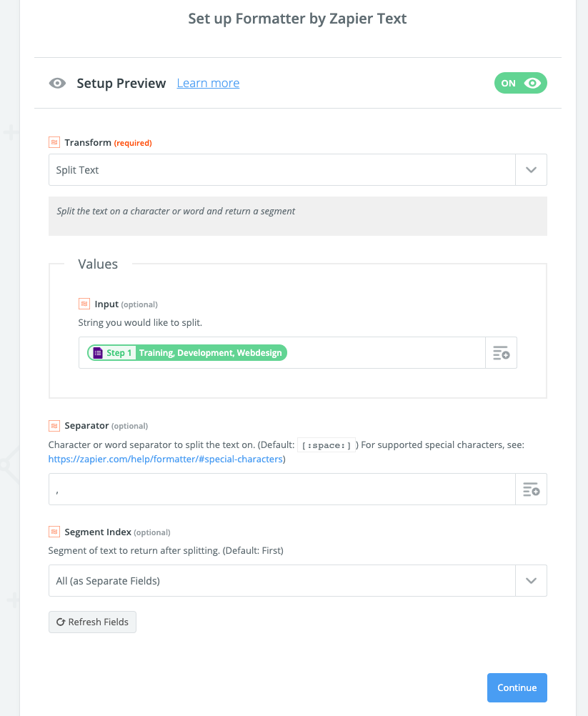
Task: Open insert-field icon in the Separator box
Action: pyautogui.click(x=531, y=489)
